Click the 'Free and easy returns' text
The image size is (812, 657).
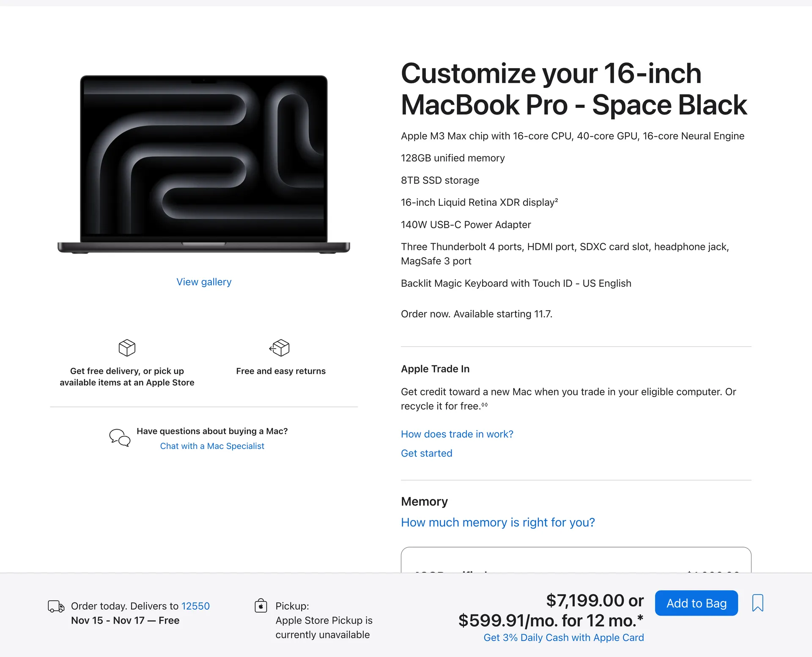click(281, 371)
